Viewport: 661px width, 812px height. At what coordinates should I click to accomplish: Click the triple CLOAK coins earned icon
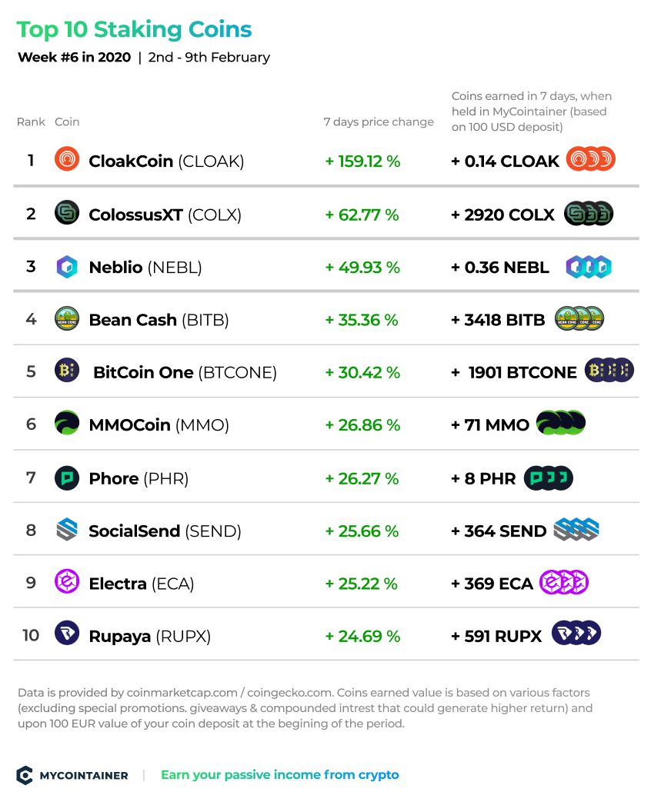tap(590, 159)
